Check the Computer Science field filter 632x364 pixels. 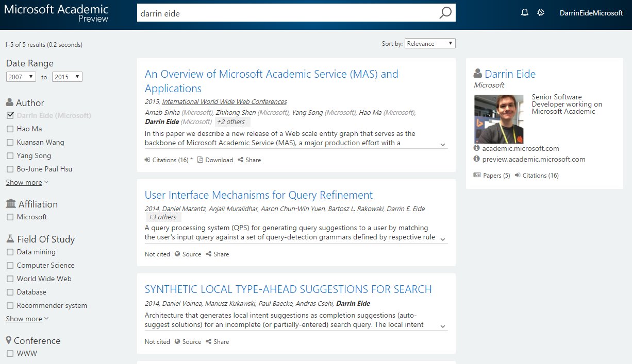(10, 265)
